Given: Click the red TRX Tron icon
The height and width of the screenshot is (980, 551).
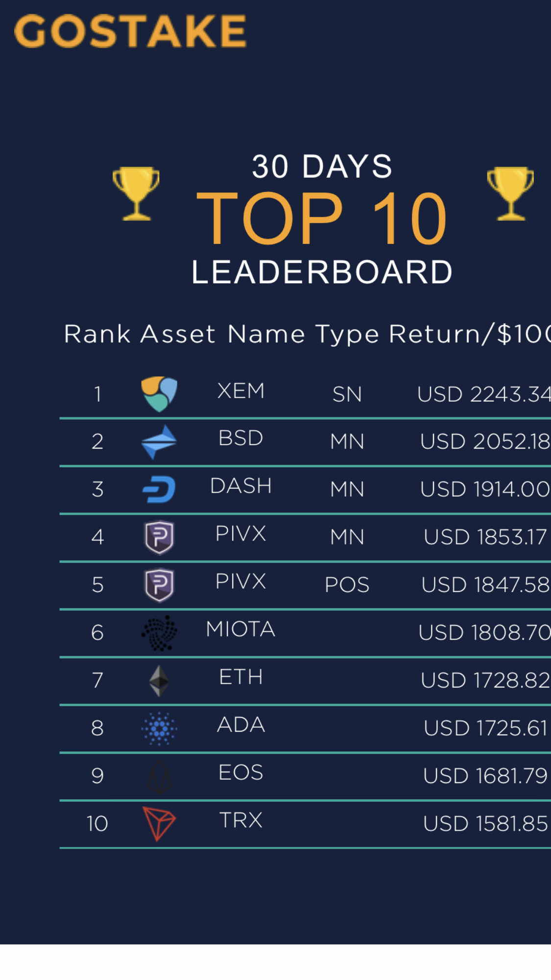Looking at the screenshot, I should (x=159, y=824).
